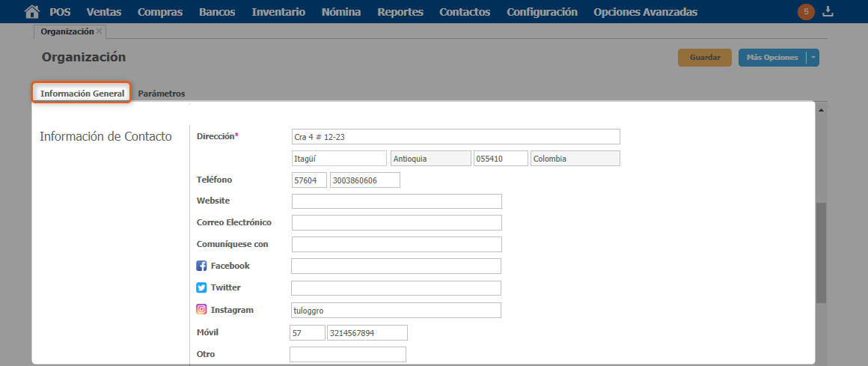
Task: Close the Organización tab with X
Action: (100, 31)
